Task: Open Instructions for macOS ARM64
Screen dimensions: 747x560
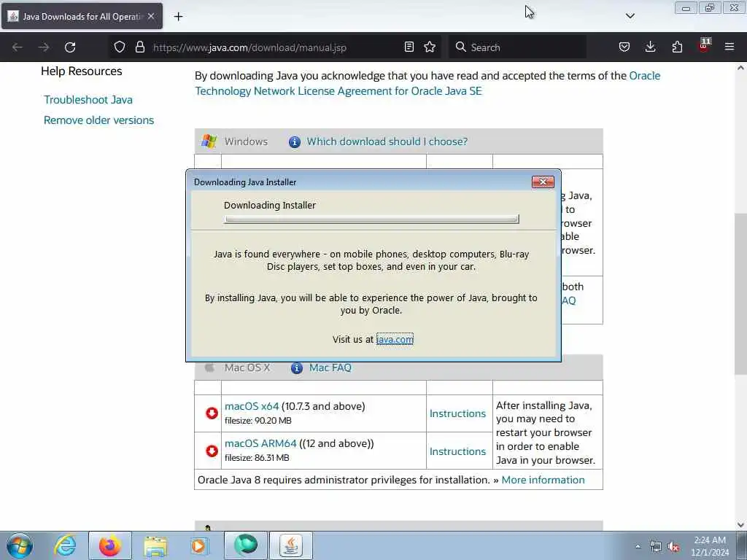Action: tap(457, 451)
